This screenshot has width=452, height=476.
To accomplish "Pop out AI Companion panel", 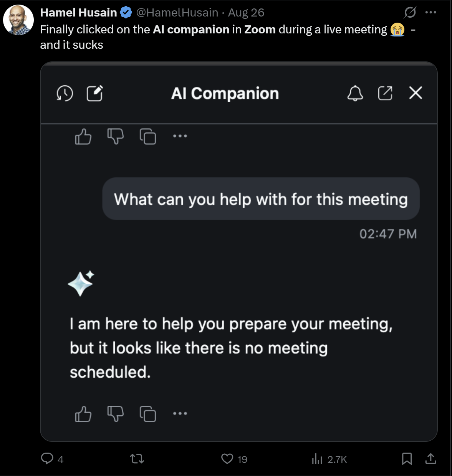I will 385,93.
